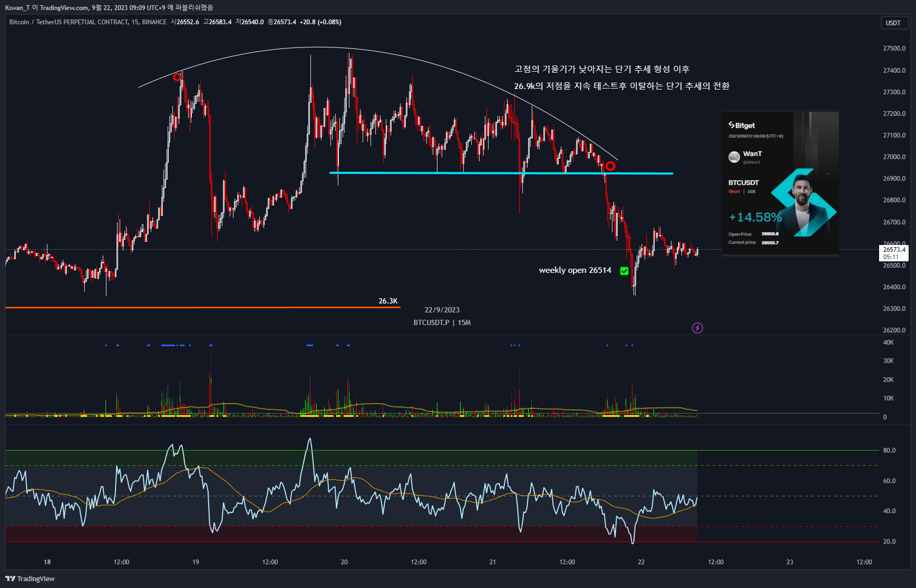The width and height of the screenshot is (916, 588).
Task: Click the high value 고26583.4 in header
Action: click(217, 22)
